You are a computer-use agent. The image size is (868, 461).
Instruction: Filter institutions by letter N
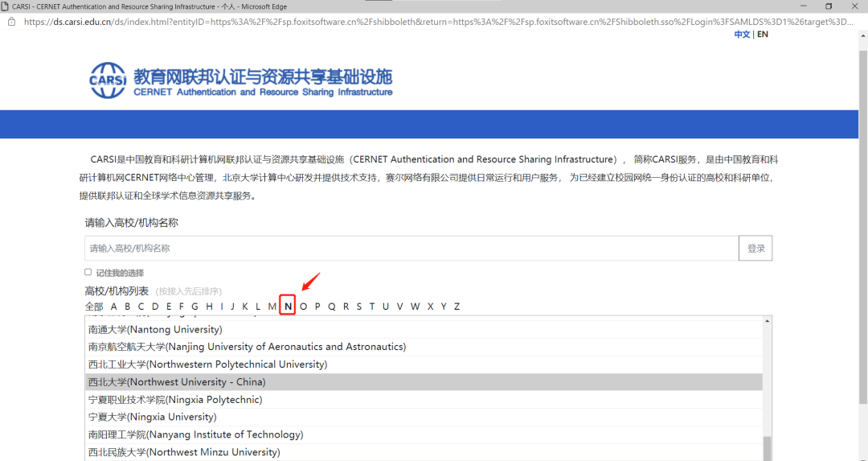pyautogui.click(x=288, y=307)
